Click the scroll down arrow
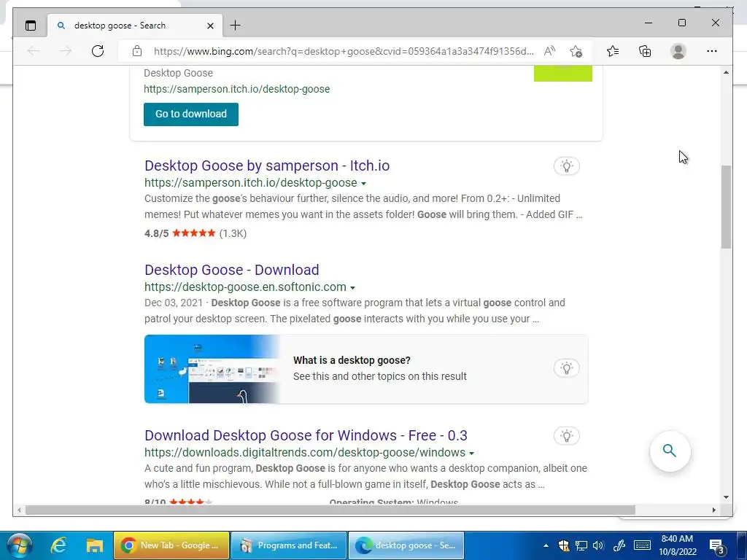This screenshot has height=560, width=747. tap(726, 497)
